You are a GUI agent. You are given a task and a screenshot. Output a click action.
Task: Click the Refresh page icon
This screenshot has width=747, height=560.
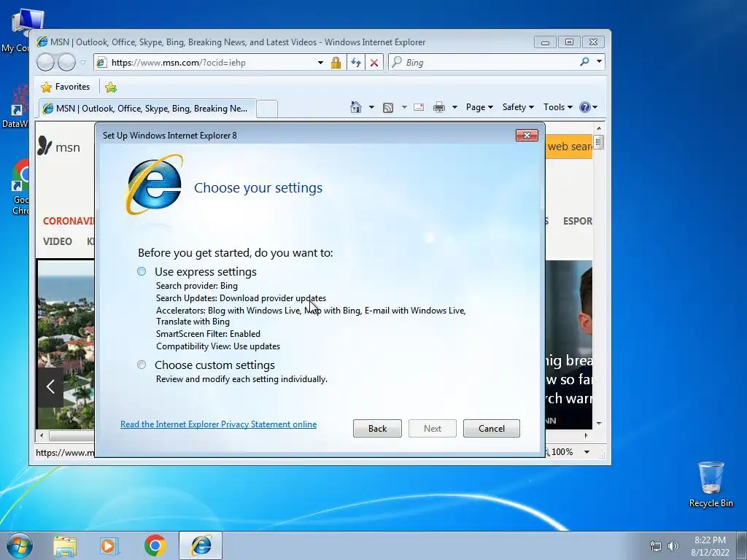(x=355, y=63)
